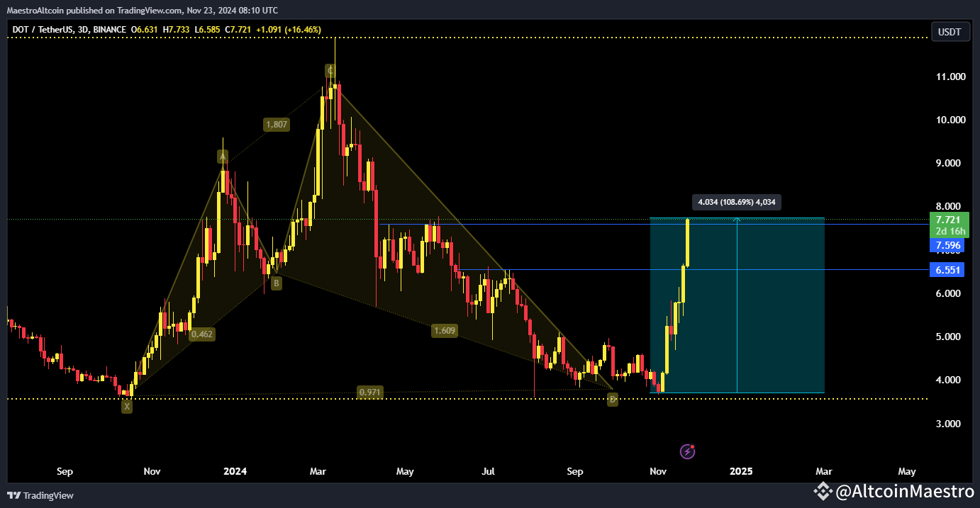The image size is (980, 508).
Task: Click the H7.733 high value
Action: click(177, 30)
